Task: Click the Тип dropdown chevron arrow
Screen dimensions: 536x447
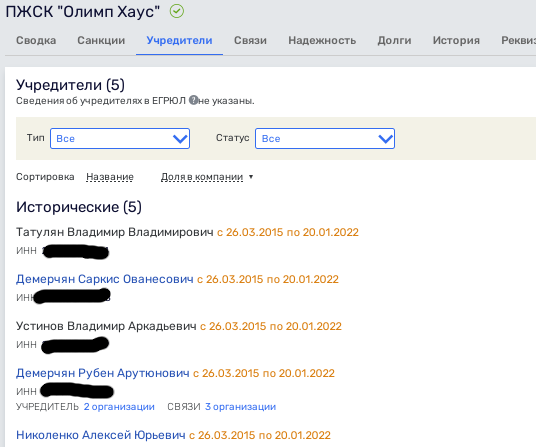Action: pos(180,139)
